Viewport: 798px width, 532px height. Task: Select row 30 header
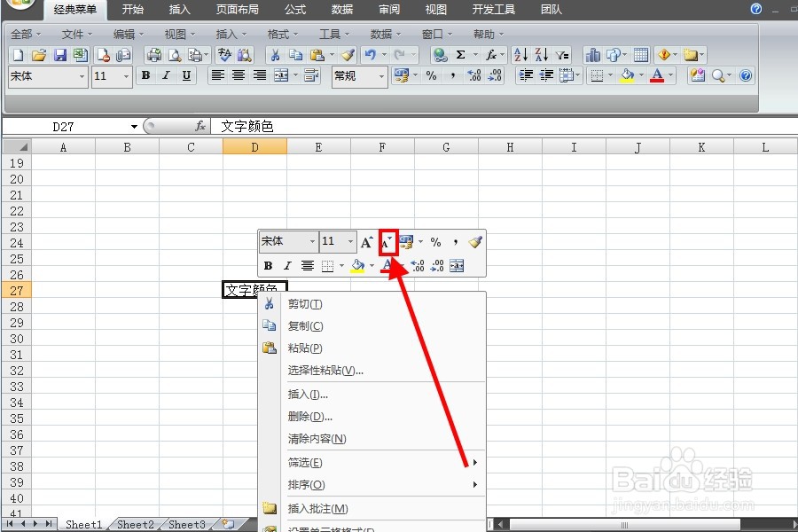click(x=17, y=339)
